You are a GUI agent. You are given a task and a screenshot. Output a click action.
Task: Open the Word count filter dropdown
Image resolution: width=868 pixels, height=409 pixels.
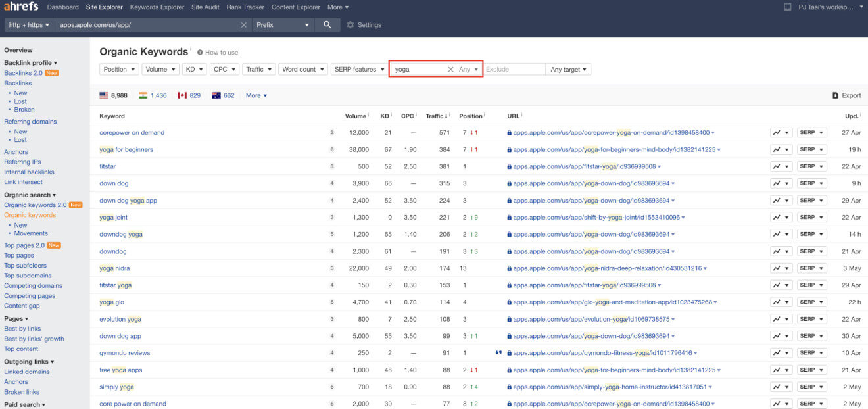pos(302,69)
